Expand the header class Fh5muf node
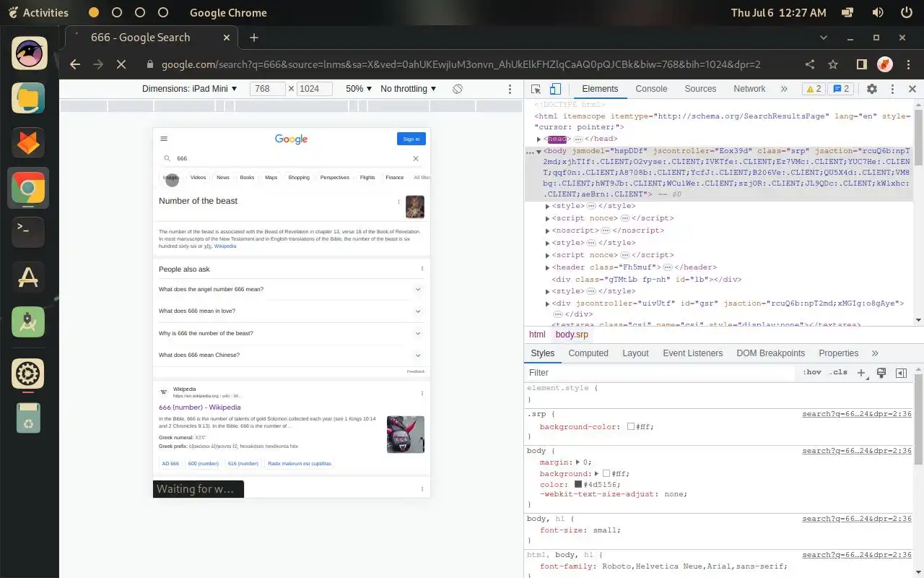 (548, 267)
